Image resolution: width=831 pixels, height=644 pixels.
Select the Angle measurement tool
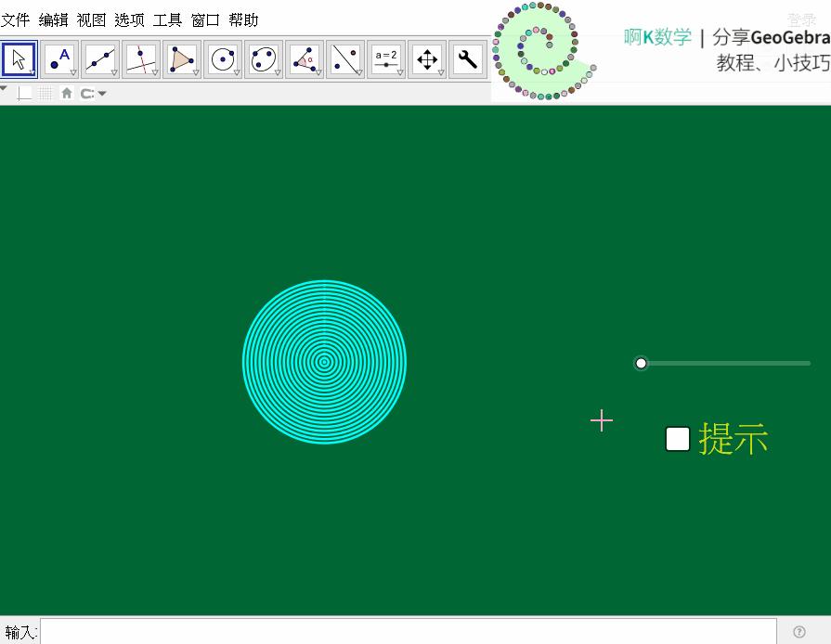[x=303, y=58]
